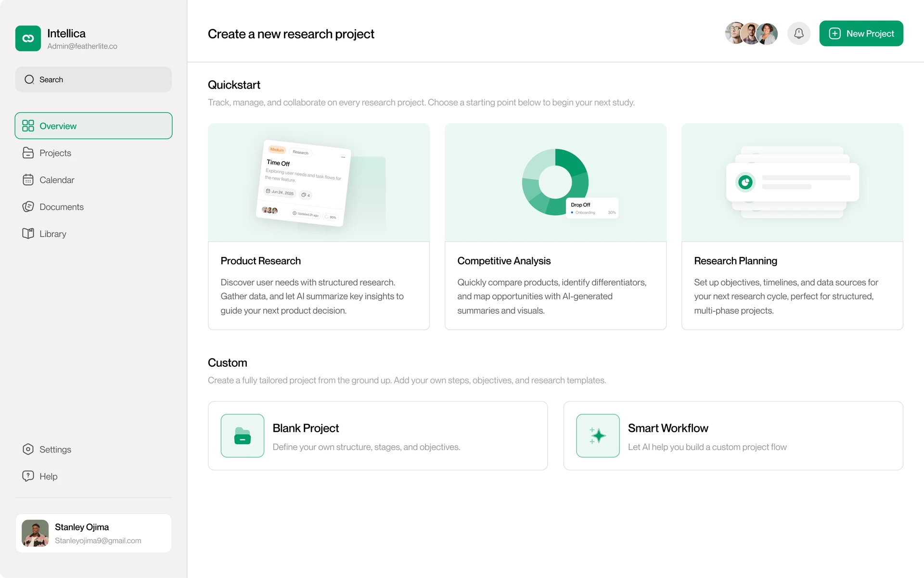Viewport: 924px width, 578px height.
Task: Click the Documents icon in sidebar
Action: (28, 206)
